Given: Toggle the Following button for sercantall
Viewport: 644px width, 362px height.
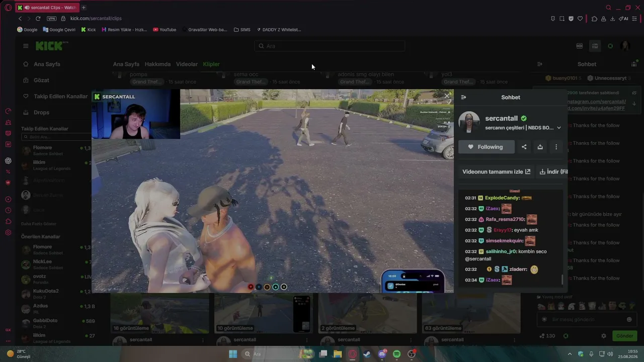Looking at the screenshot, I should (x=486, y=147).
